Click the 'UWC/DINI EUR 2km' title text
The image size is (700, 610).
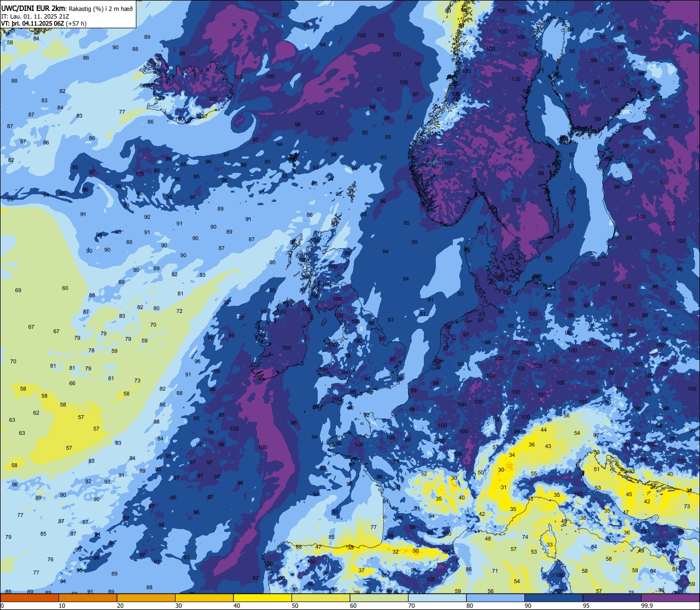point(32,8)
